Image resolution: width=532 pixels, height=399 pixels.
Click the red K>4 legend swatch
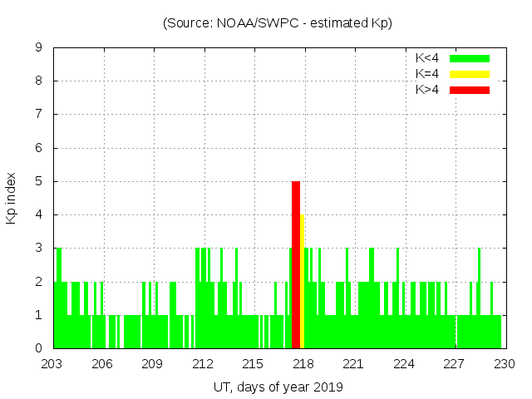(x=470, y=90)
